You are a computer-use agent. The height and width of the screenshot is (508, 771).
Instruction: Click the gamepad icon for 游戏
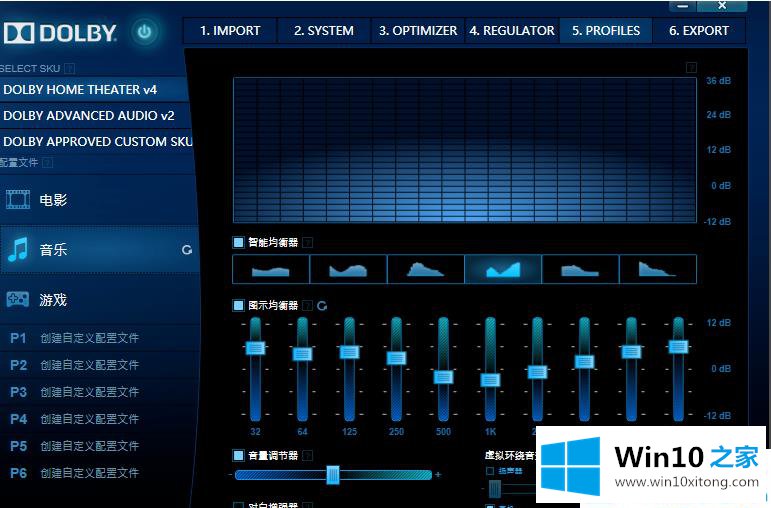(x=17, y=299)
